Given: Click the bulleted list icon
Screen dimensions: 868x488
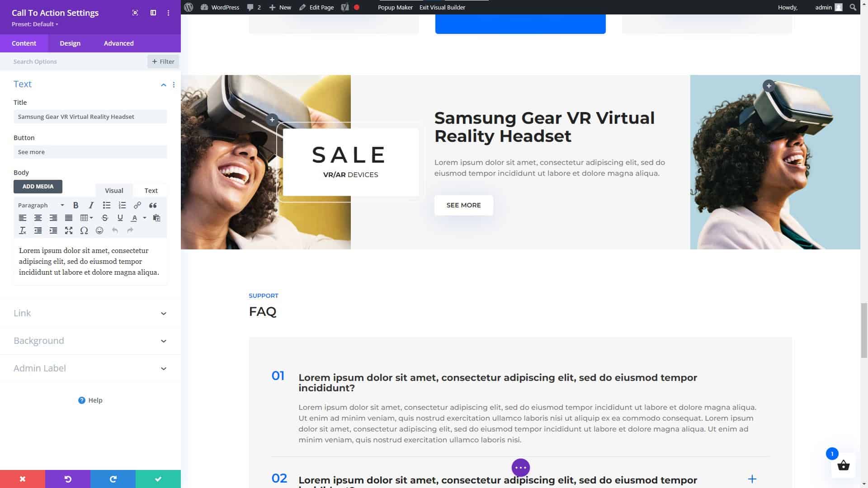Looking at the screenshot, I should click(107, 205).
